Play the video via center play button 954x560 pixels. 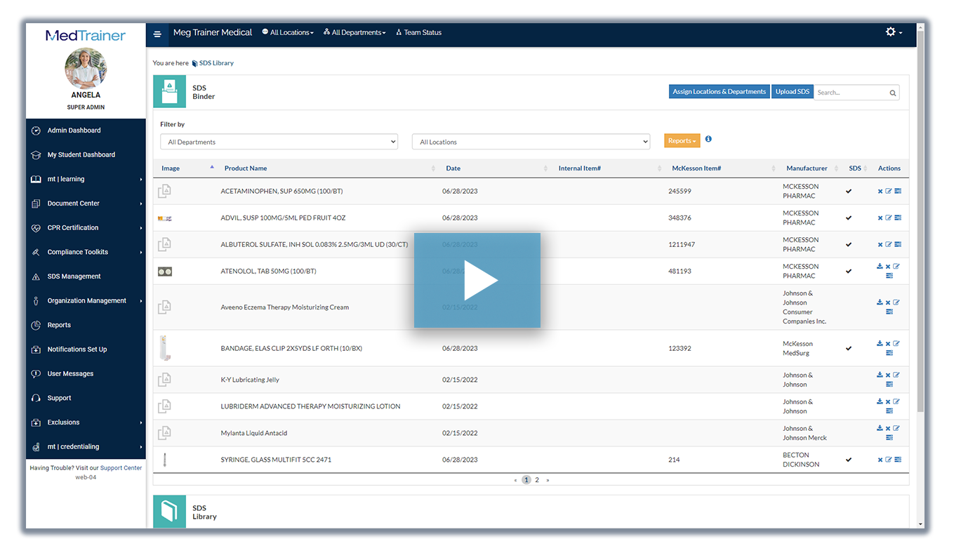pos(477,281)
